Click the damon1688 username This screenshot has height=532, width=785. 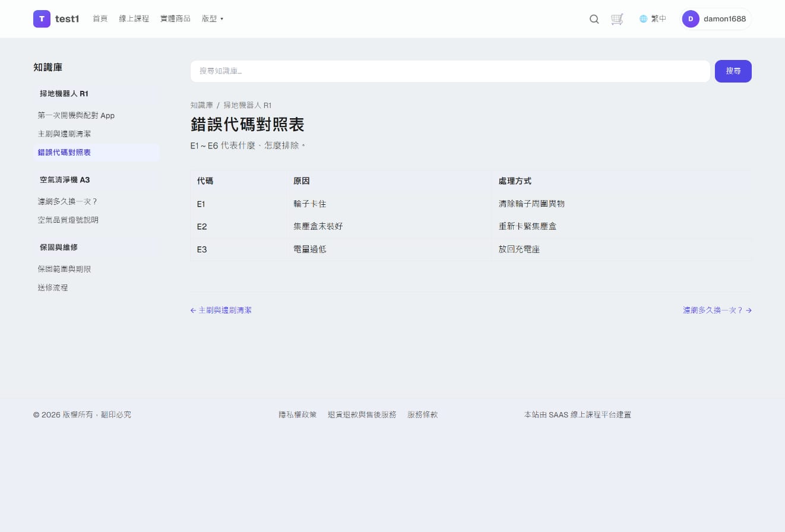724,19
